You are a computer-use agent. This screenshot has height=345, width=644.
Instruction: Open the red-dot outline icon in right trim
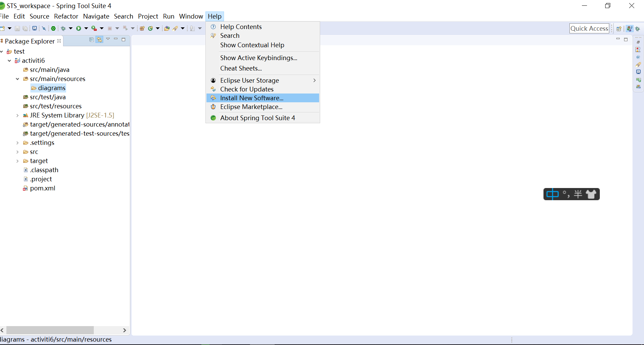(638, 50)
